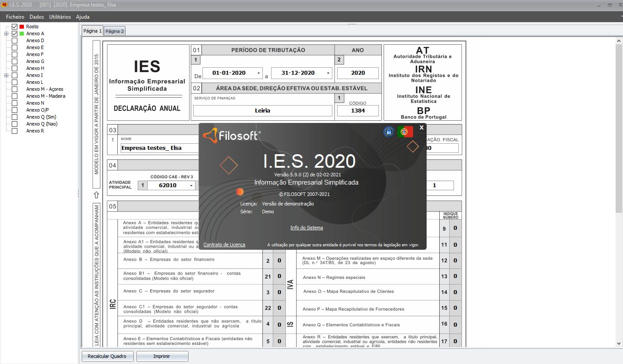This screenshot has width=623, height=364.
Task: Click the up arrow icon on form margin
Action: (x=96, y=195)
